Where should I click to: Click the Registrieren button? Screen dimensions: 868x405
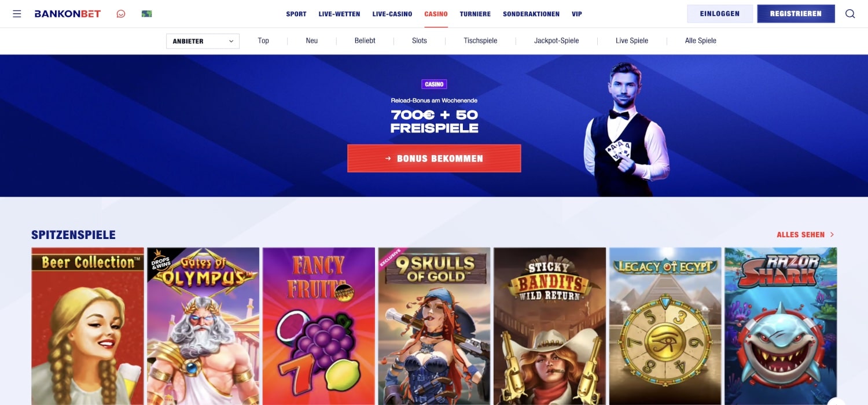(x=796, y=14)
